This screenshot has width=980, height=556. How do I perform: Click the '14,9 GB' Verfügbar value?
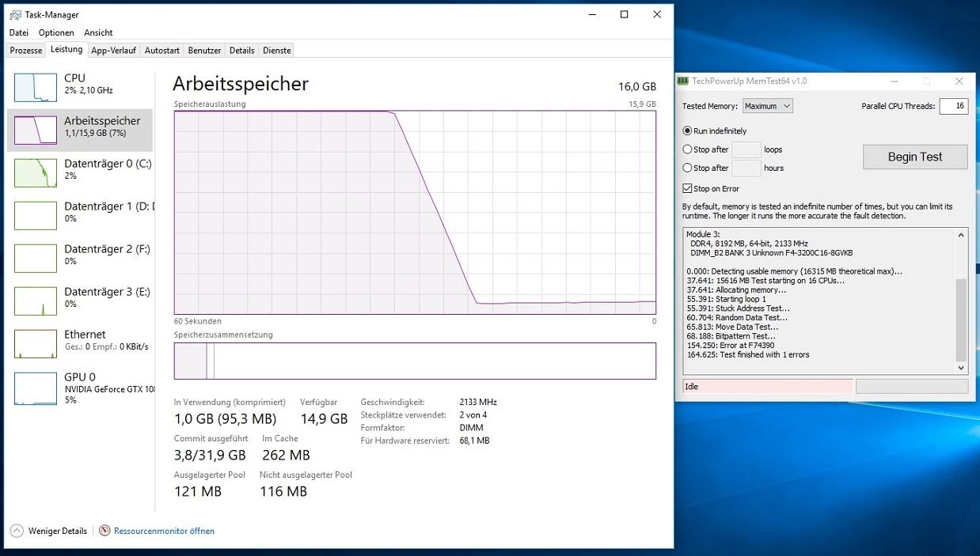(x=324, y=419)
